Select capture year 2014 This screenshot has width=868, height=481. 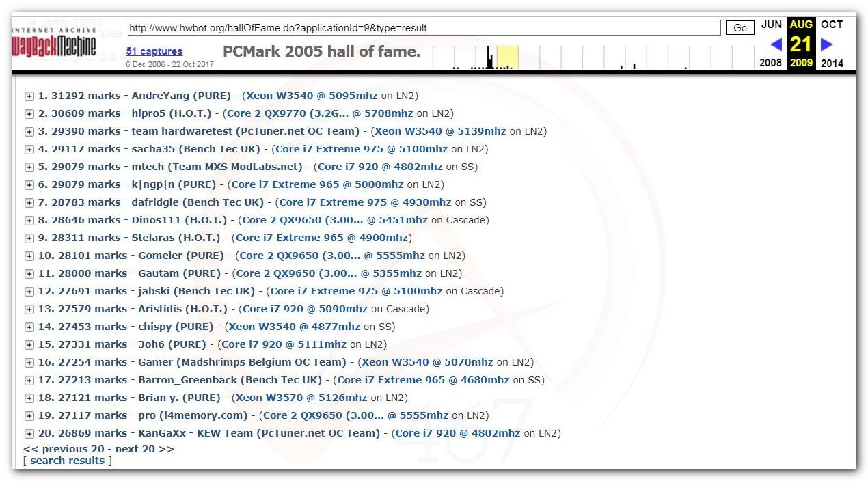pos(832,63)
